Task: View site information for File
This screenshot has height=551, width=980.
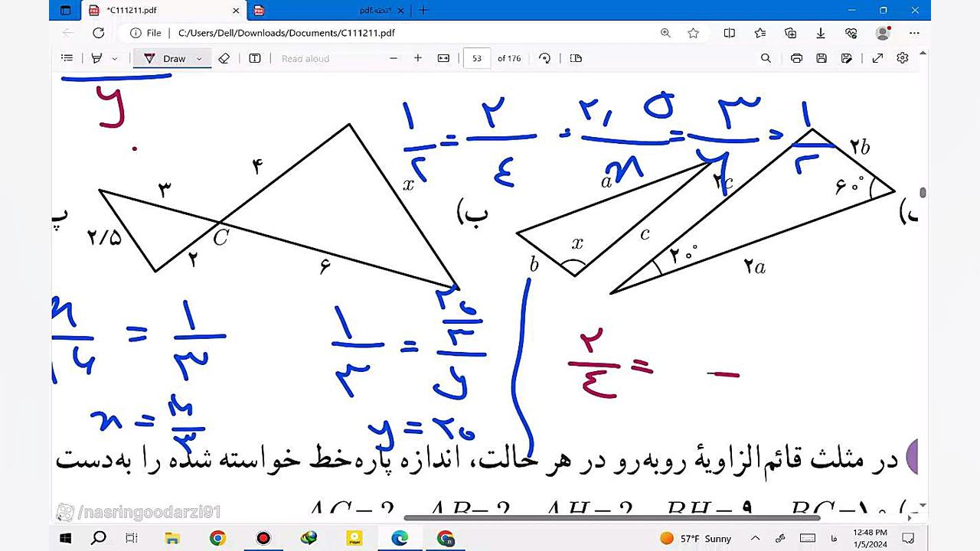Action: click(146, 33)
